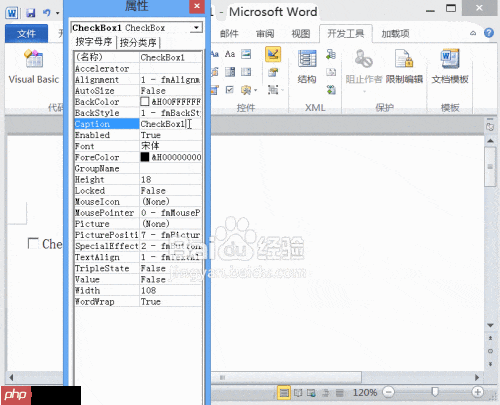Open the 加载项 (Add-ins) ribbon tab
Screen dimensions: 500x405
point(395,34)
